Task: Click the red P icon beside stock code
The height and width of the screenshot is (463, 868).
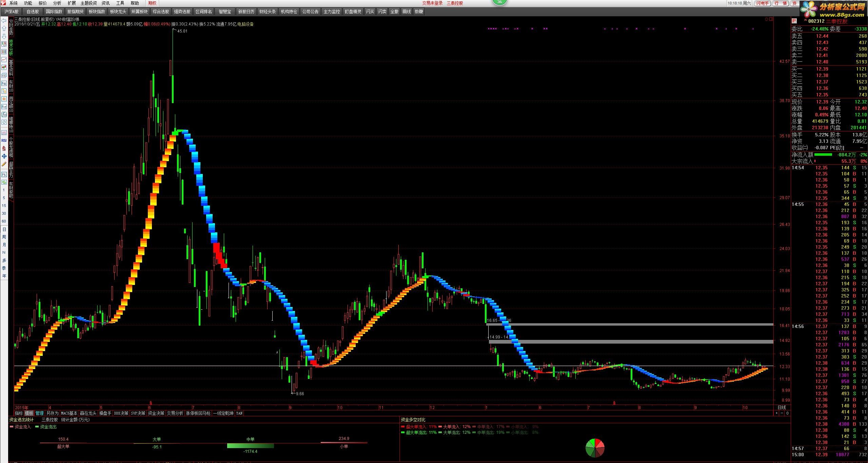Action: click(794, 21)
